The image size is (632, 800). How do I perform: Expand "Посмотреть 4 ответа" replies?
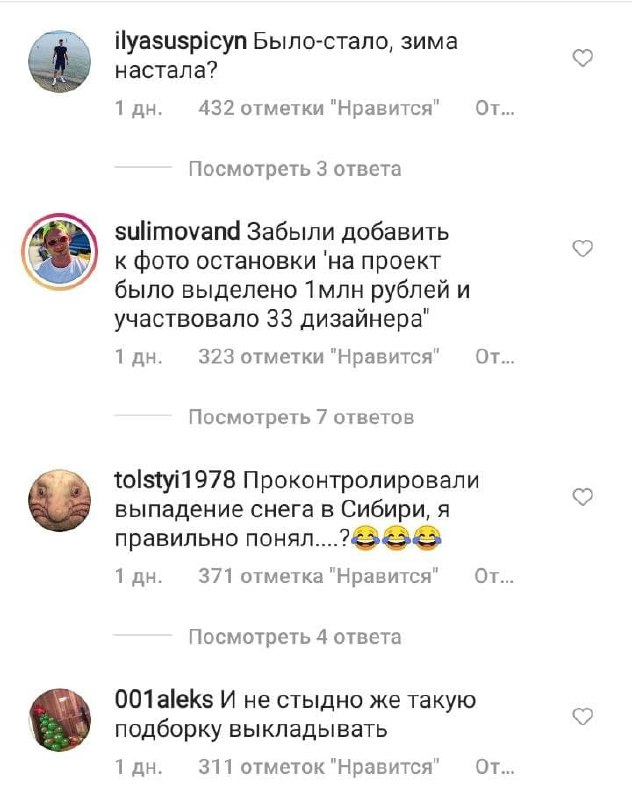(295, 637)
